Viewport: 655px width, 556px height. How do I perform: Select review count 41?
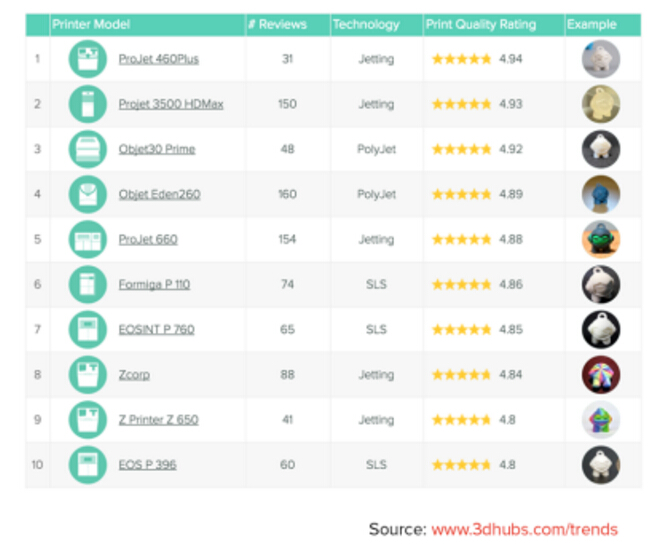click(x=287, y=420)
